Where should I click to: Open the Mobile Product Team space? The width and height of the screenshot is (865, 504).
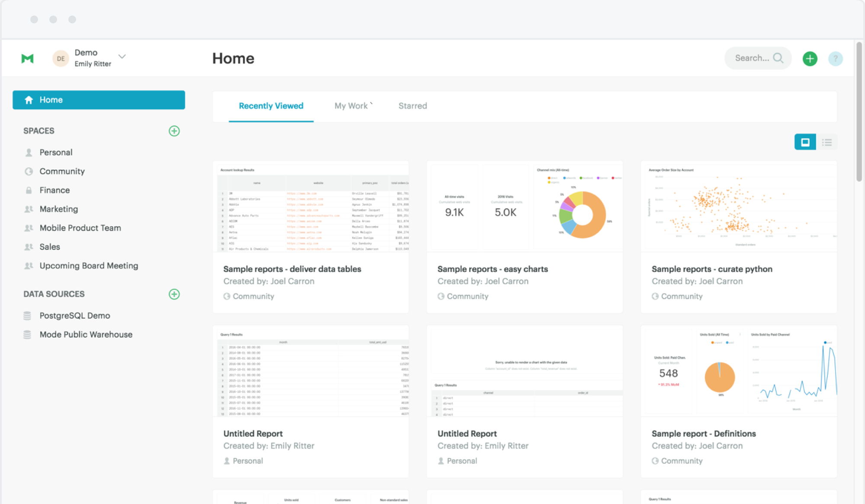(80, 228)
